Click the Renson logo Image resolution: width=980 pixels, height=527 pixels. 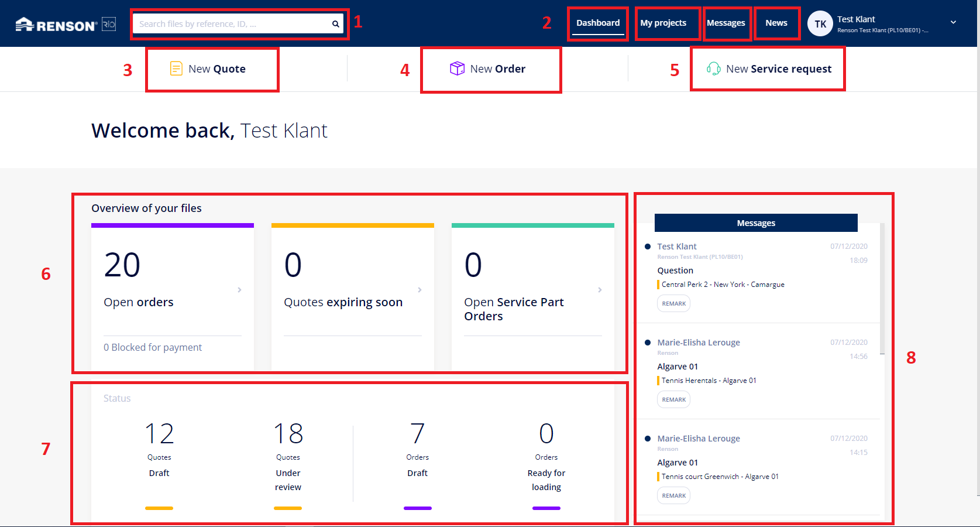point(56,25)
